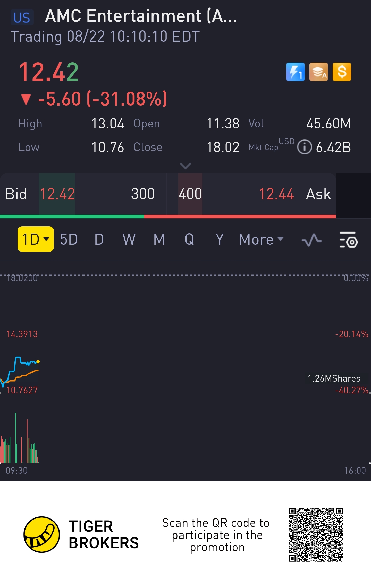
Task: Tap the orange stacked layers icon
Action: 318,72
